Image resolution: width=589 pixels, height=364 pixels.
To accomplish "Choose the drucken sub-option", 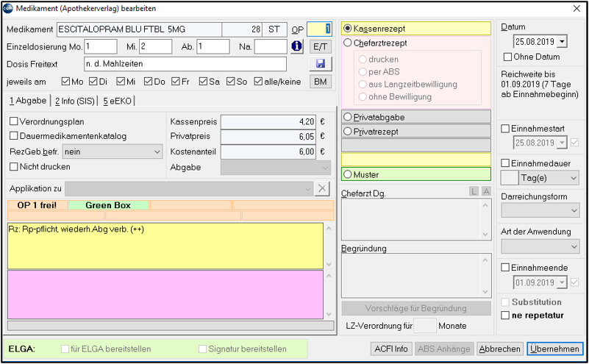I will [363, 60].
